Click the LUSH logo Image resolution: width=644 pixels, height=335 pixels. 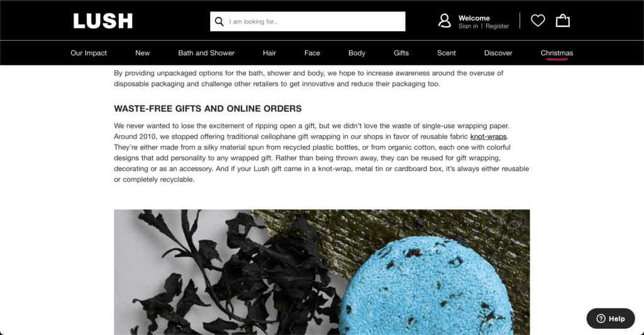[103, 21]
